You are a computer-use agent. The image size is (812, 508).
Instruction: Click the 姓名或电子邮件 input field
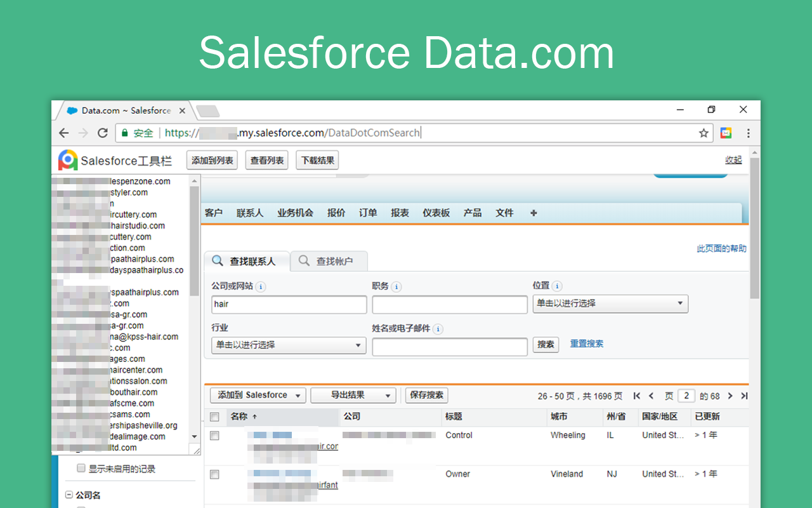tap(450, 347)
